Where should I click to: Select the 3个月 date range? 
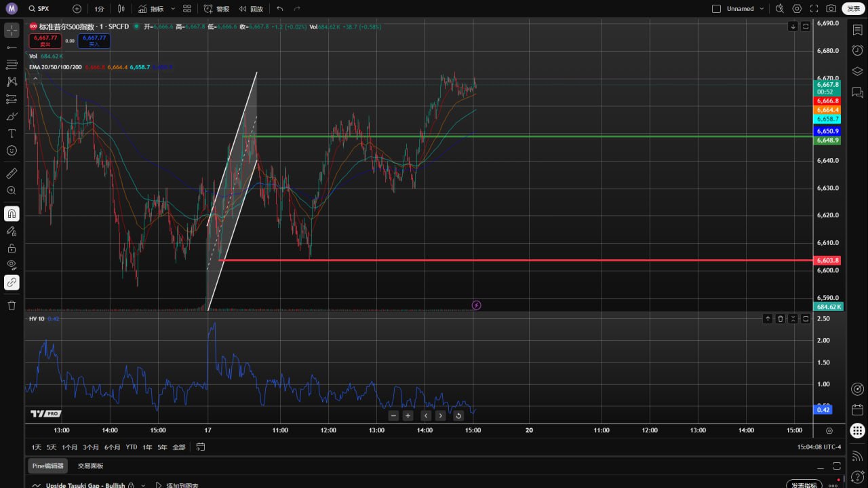[91, 447]
